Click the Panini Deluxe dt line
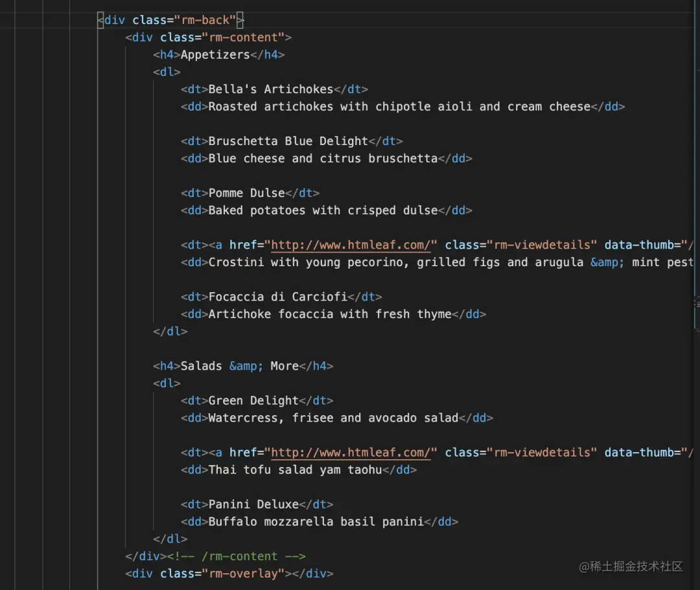Viewport: 700px width, 590px height. click(257, 505)
